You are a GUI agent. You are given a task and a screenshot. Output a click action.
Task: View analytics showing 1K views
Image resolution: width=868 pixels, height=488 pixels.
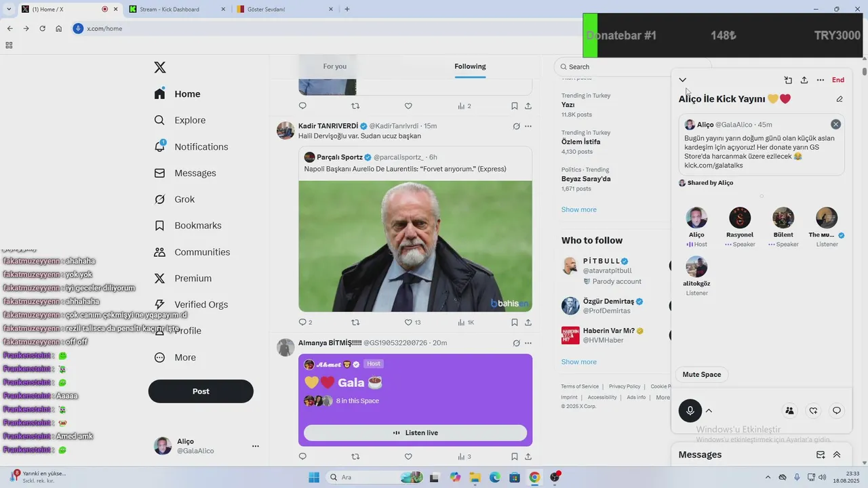click(x=466, y=323)
